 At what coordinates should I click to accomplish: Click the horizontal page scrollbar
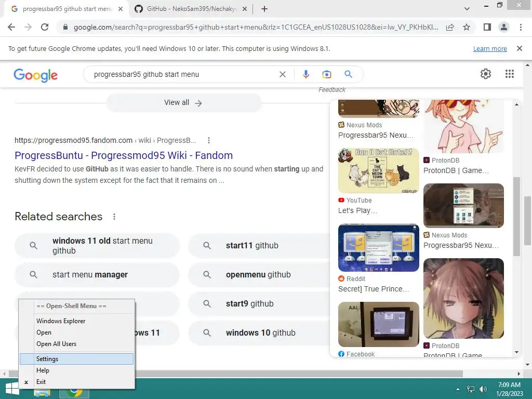(236, 374)
